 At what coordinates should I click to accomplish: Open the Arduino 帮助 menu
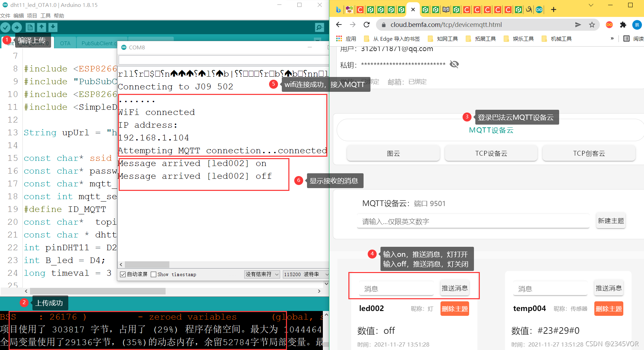pos(59,16)
